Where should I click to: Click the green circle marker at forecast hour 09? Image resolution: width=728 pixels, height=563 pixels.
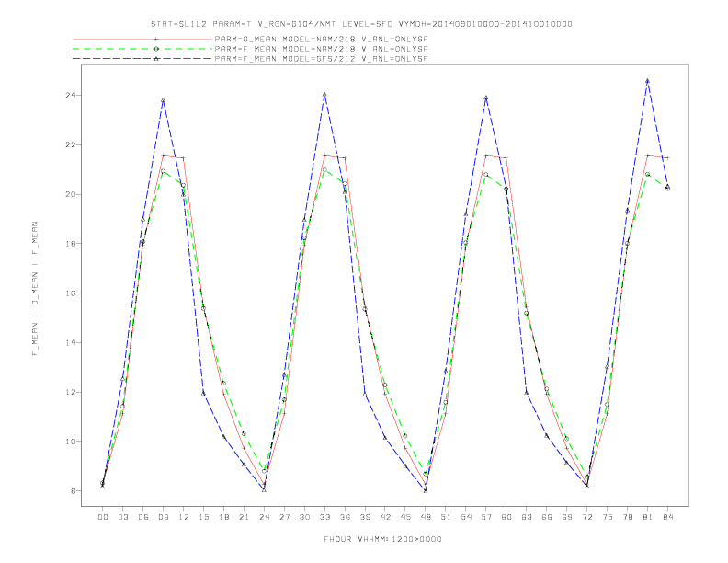coord(163,171)
